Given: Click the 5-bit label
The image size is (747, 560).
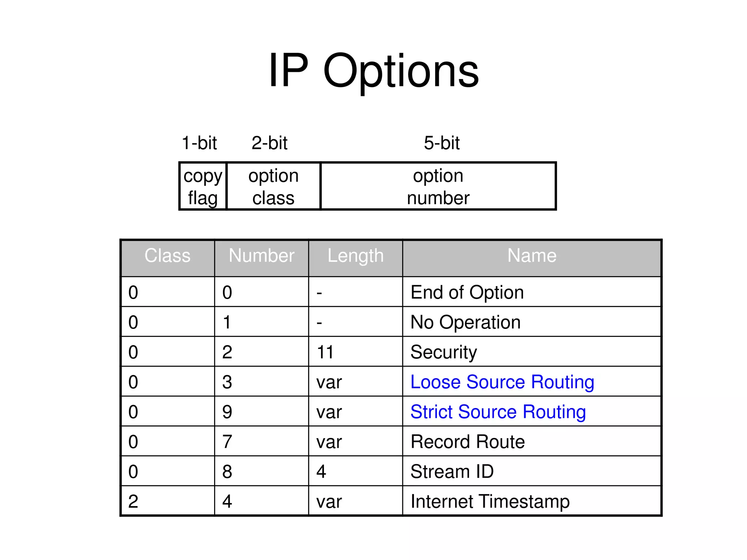Looking at the screenshot, I should (x=442, y=143).
